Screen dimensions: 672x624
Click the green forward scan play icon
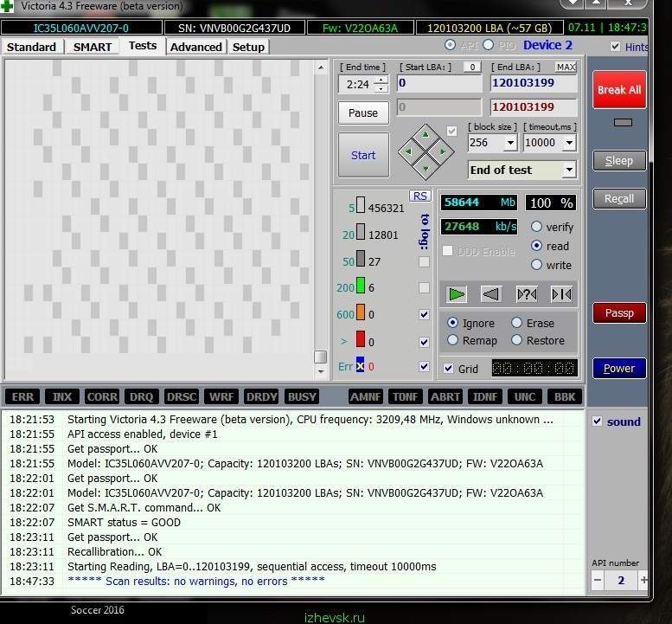(x=457, y=294)
